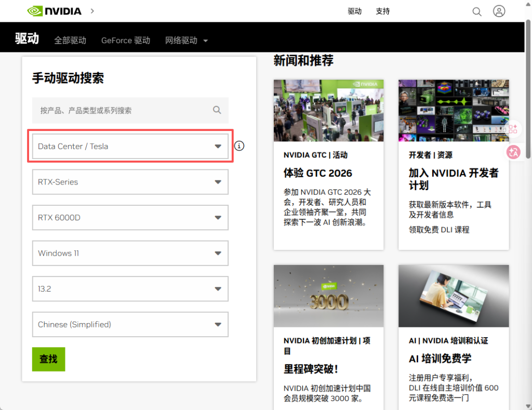Open the Chinese (Simplified) language dropdown
Image resolution: width=532 pixels, height=410 pixels.
pos(130,324)
